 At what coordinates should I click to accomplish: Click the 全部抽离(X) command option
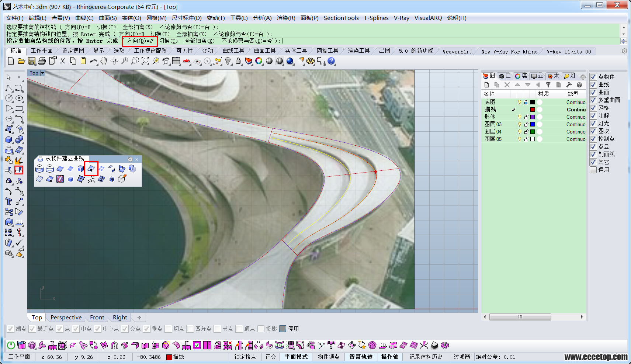click(x=200, y=41)
